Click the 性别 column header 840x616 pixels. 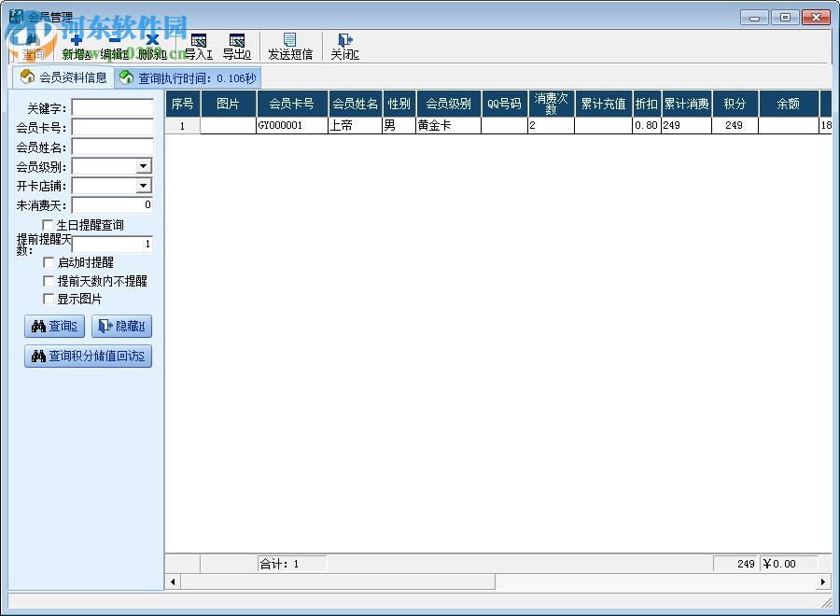click(399, 104)
